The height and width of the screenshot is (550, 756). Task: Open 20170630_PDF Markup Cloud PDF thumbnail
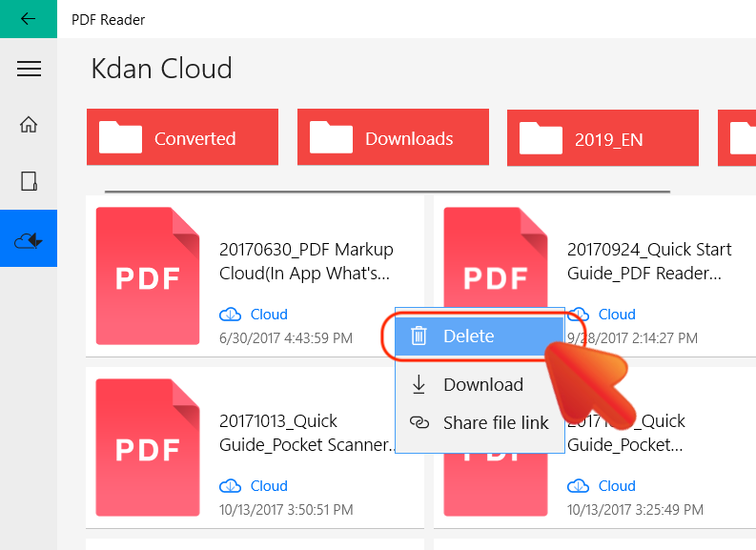coord(148,276)
